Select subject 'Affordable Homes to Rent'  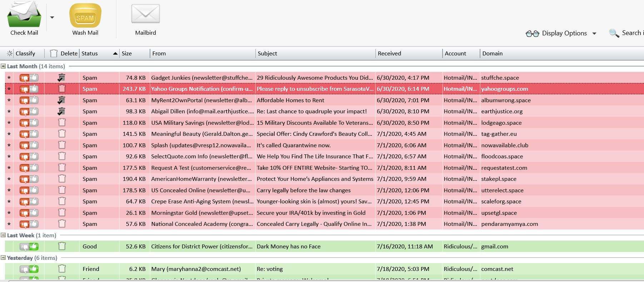point(290,100)
